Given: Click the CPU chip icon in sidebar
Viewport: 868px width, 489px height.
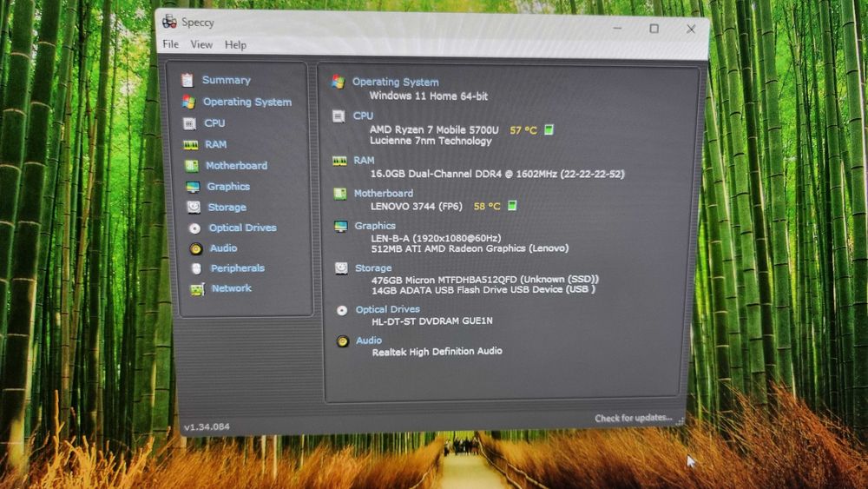Looking at the screenshot, I should 189,123.
